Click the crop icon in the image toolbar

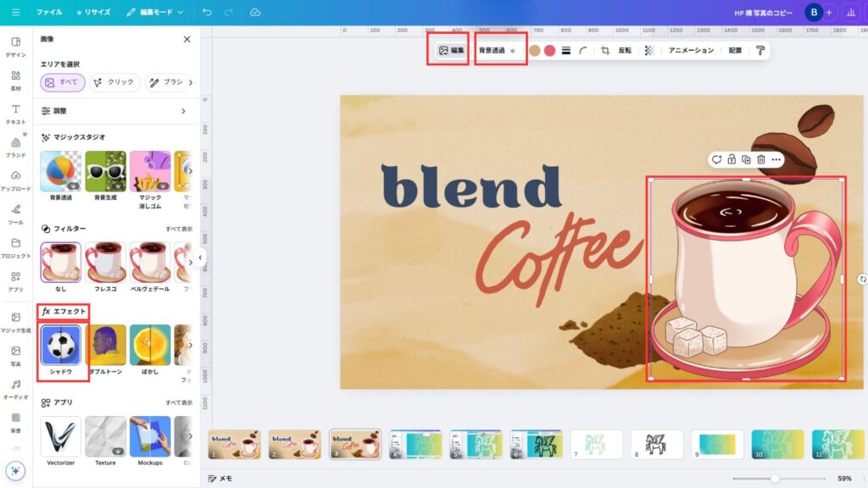coord(605,51)
